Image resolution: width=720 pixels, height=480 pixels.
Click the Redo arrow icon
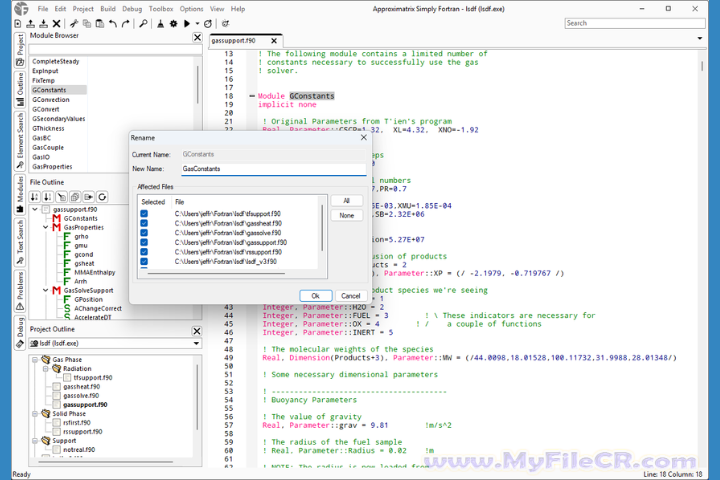coord(125,23)
